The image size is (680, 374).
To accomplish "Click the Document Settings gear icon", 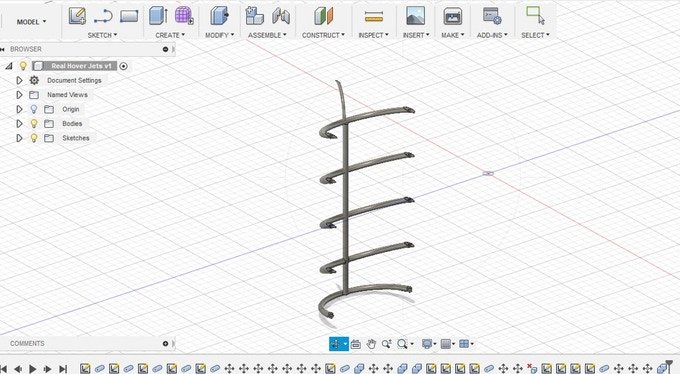I will tap(34, 80).
